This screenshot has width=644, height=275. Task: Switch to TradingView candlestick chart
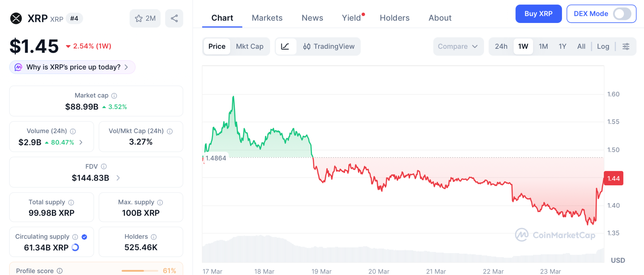coord(329,46)
